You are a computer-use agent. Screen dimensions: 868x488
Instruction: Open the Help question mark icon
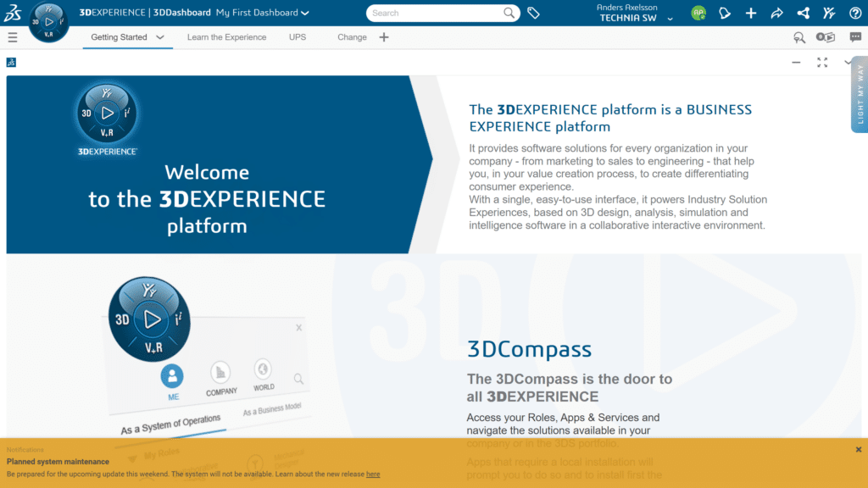(x=855, y=13)
